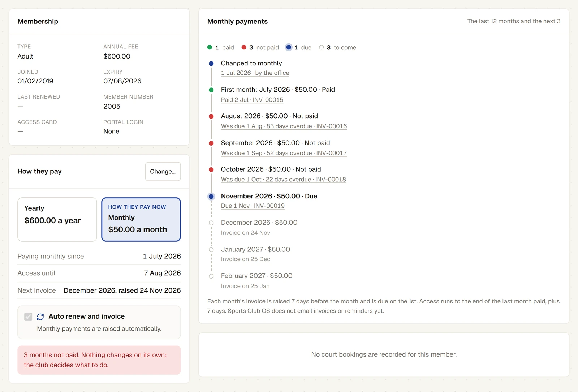The height and width of the screenshot is (392, 578).
Task: Click the auto renew sync icon
Action: pos(40,317)
